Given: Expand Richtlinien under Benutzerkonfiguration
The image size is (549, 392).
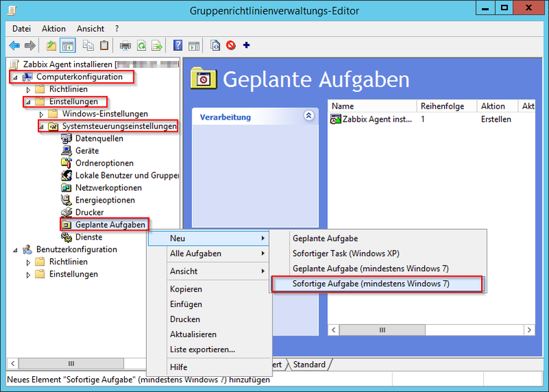Looking at the screenshot, I should tap(28, 262).
